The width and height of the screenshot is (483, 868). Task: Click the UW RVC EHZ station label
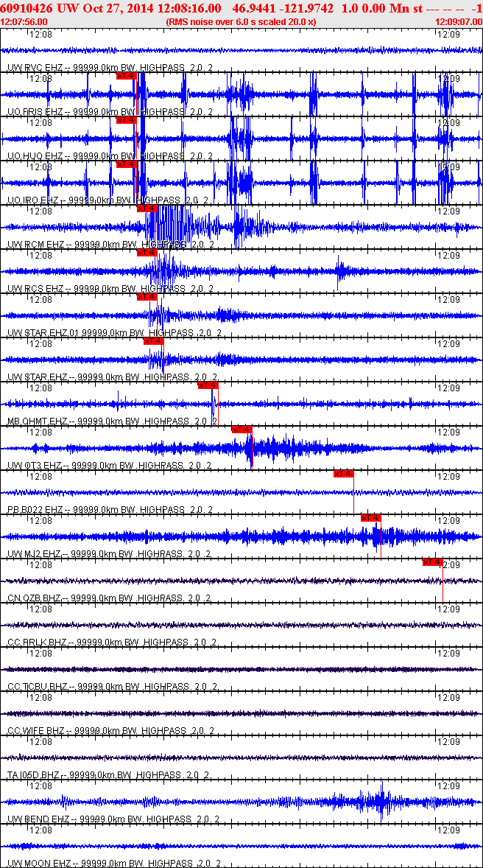pyautogui.click(x=109, y=68)
